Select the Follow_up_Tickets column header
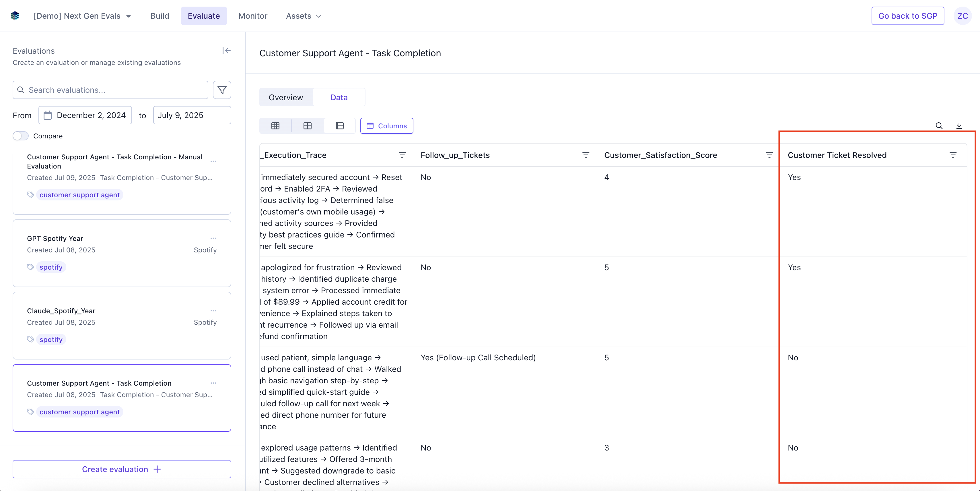 455,155
